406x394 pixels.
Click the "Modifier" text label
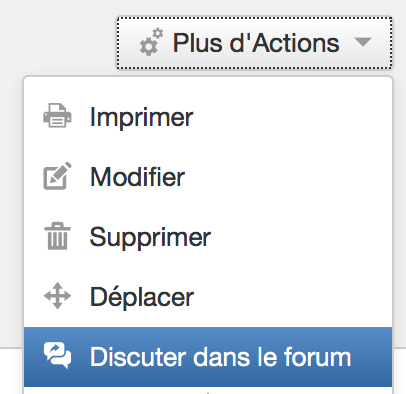point(137,177)
